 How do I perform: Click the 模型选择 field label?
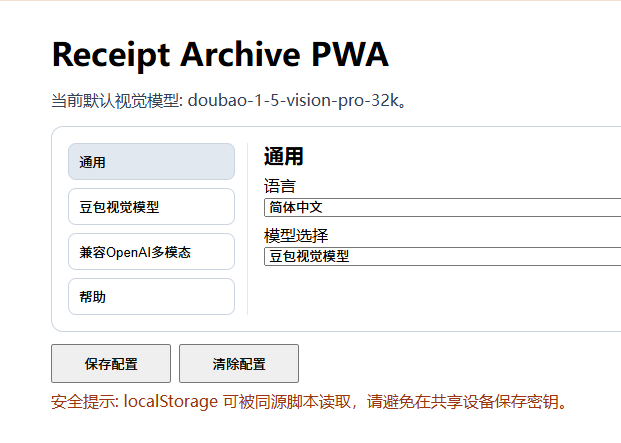point(296,235)
